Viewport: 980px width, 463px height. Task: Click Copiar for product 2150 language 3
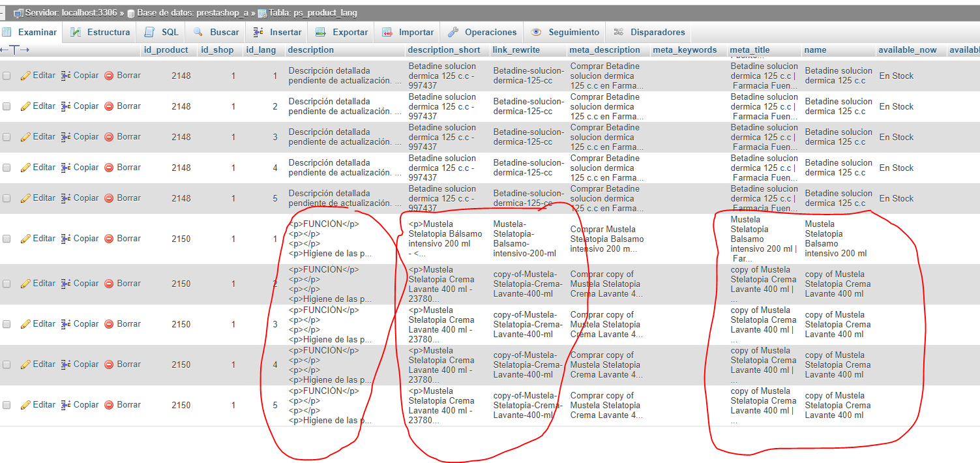tap(80, 324)
